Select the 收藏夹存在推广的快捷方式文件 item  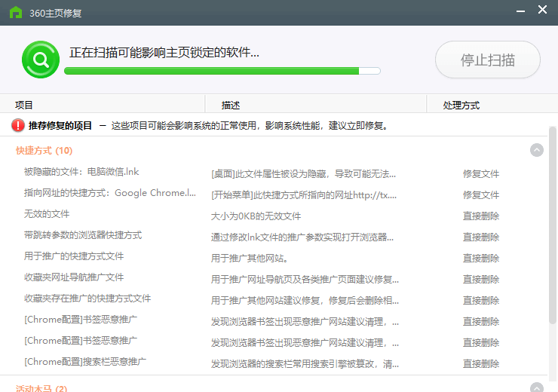click(87, 299)
